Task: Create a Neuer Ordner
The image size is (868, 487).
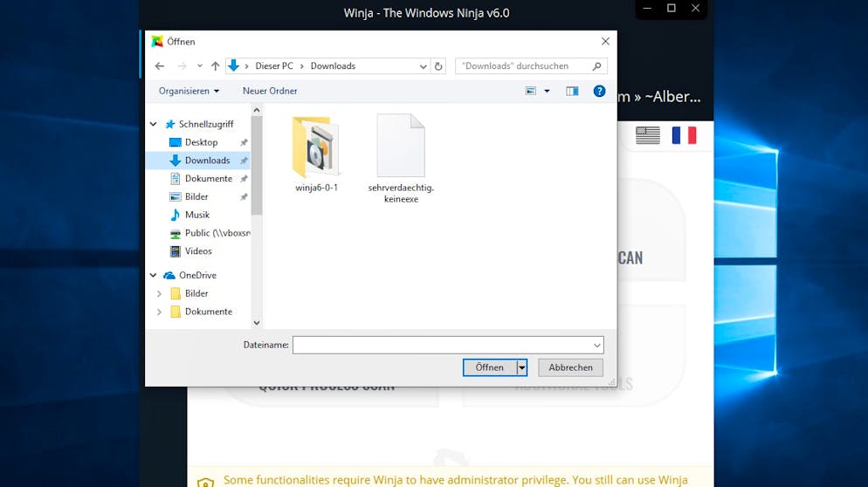Action: [270, 91]
